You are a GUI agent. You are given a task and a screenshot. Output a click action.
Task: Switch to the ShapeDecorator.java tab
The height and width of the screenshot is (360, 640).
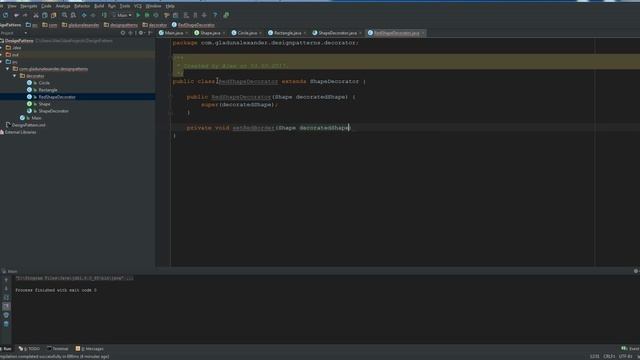pos(337,33)
